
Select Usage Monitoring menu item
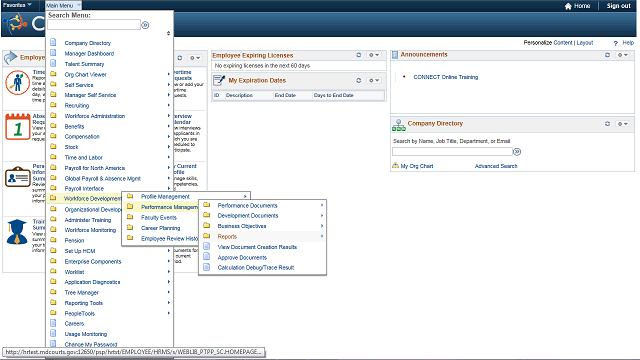pyautogui.click(x=86, y=334)
